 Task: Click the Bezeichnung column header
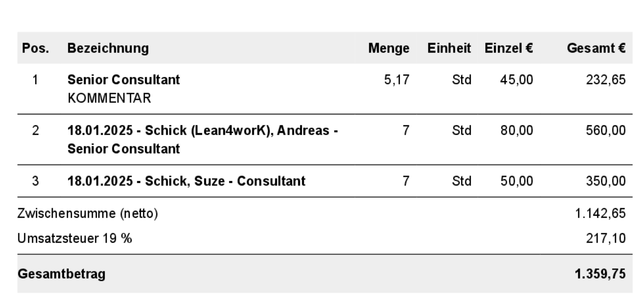tap(108, 49)
